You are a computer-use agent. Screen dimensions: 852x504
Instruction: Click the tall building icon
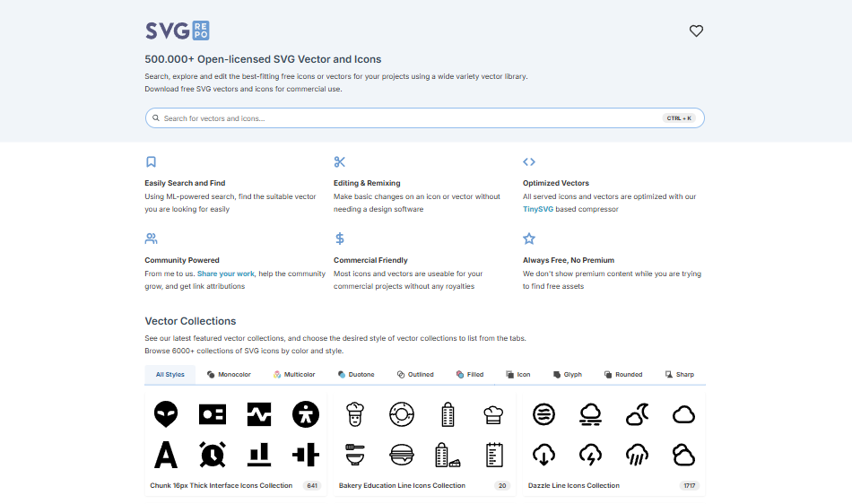(x=448, y=414)
